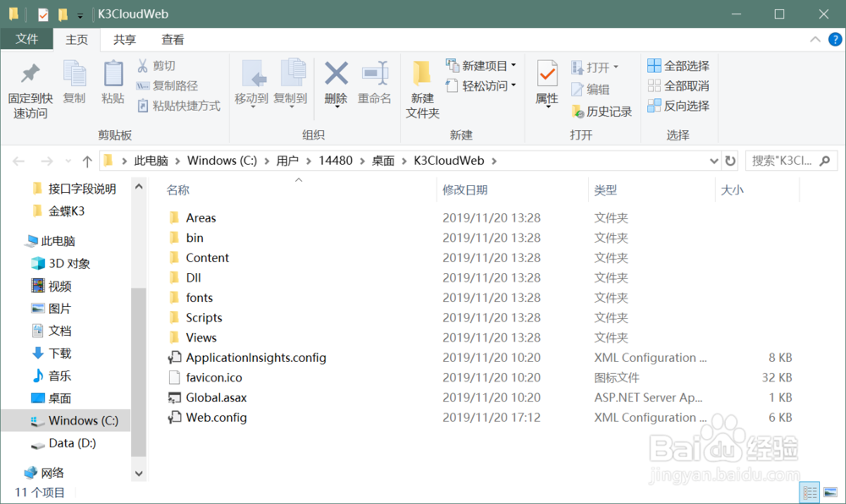This screenshot has width=846, height=504.
Task: Cut selection with the 剪切 scissors
Action: point(156,66)
